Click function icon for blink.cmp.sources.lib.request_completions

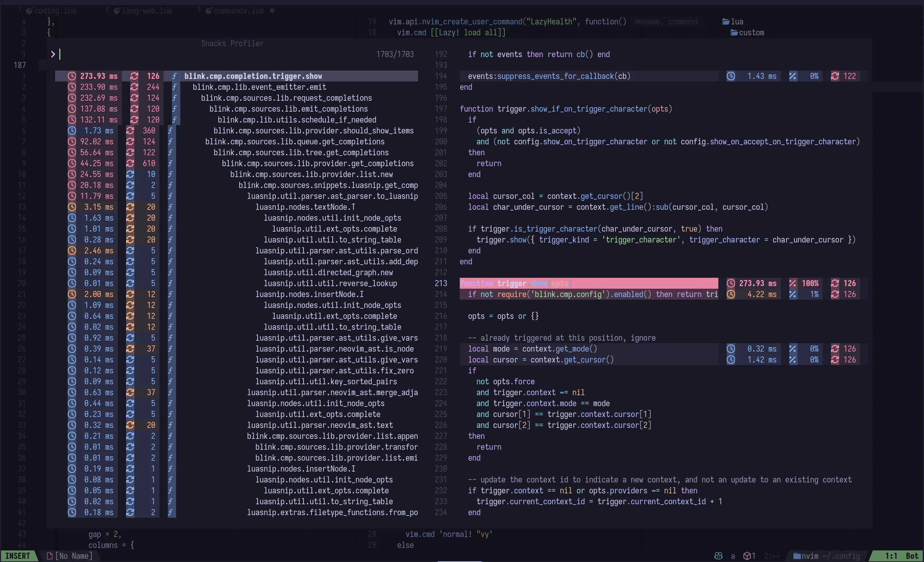(174, 98)
